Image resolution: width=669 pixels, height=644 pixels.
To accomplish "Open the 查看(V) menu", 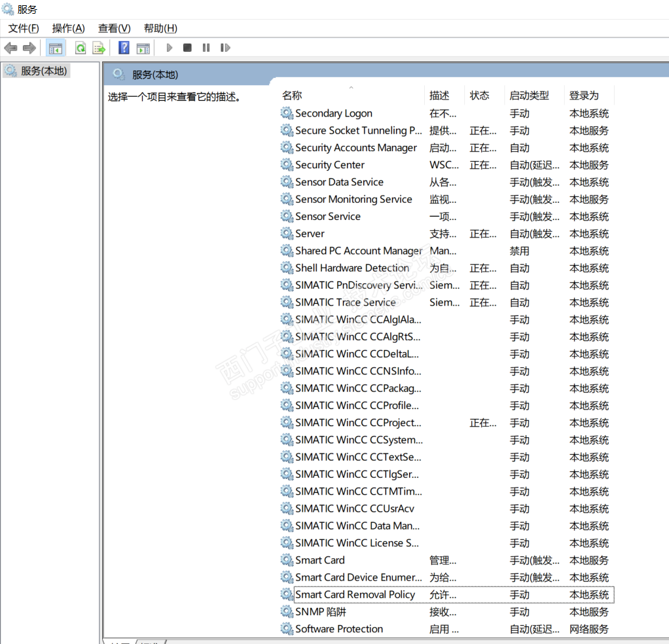I will click(x=115, y=28).
